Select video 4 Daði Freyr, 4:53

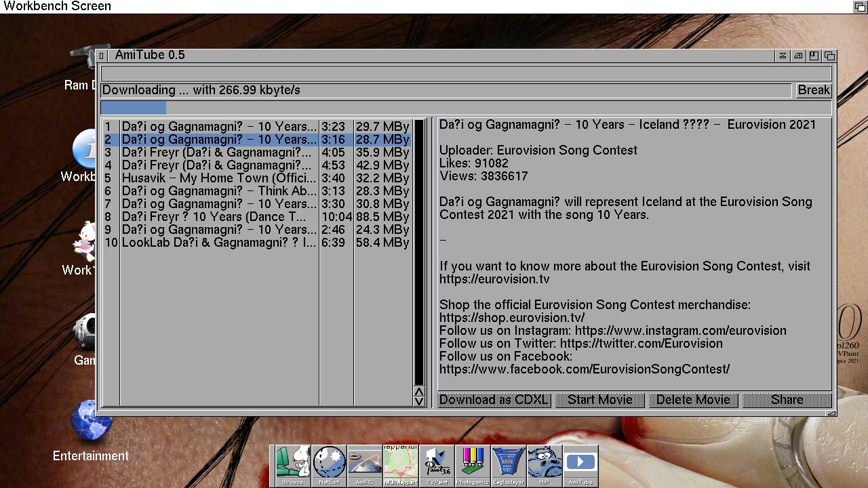pos(257,165)
